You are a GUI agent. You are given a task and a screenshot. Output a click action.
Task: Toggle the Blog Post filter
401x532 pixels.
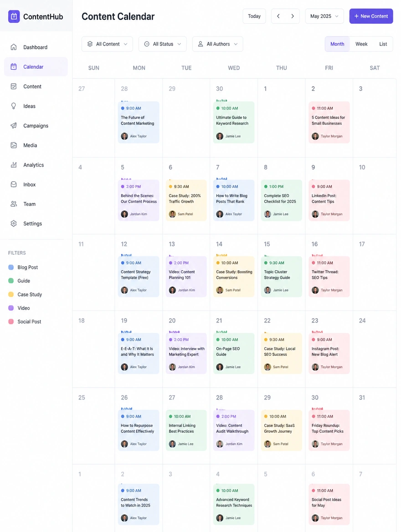(x=23, y=267)
